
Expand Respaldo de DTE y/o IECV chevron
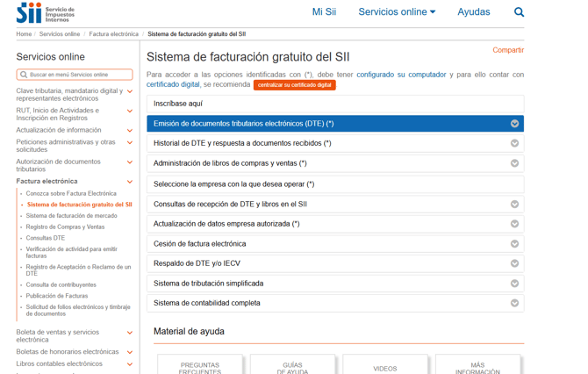(x=514, y=263)
